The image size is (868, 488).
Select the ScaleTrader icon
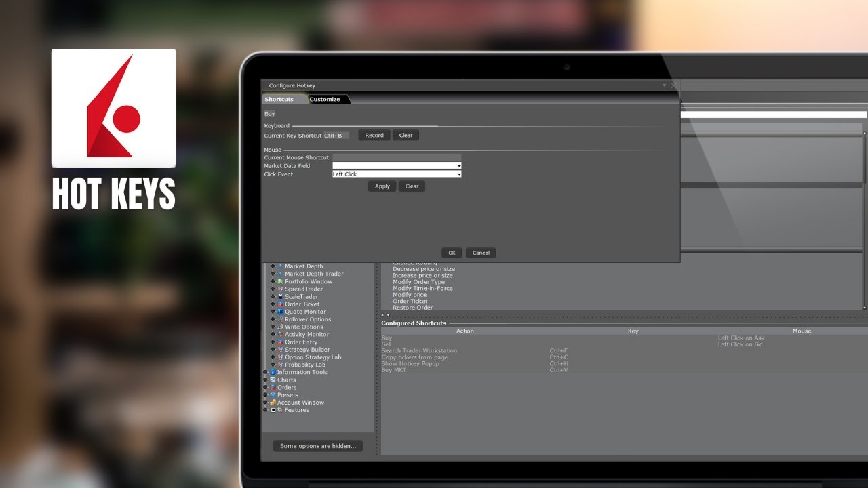[x=279, y=297]
